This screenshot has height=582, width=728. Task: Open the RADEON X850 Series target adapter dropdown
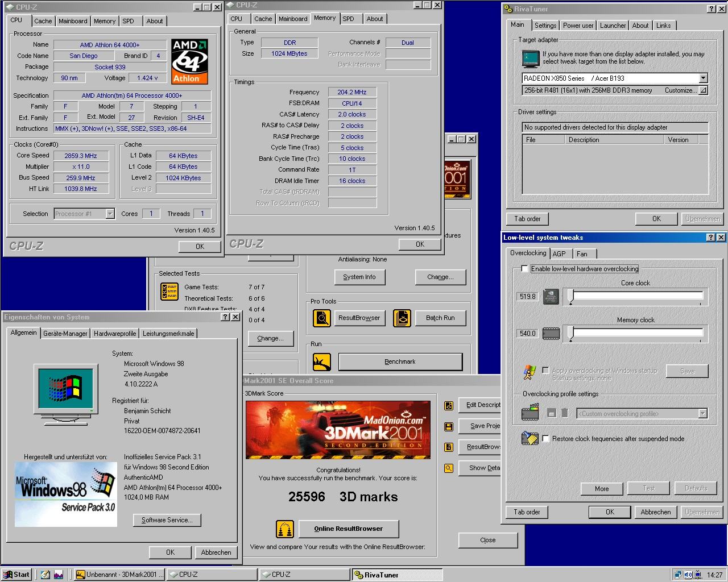click(x=703, y=78)
